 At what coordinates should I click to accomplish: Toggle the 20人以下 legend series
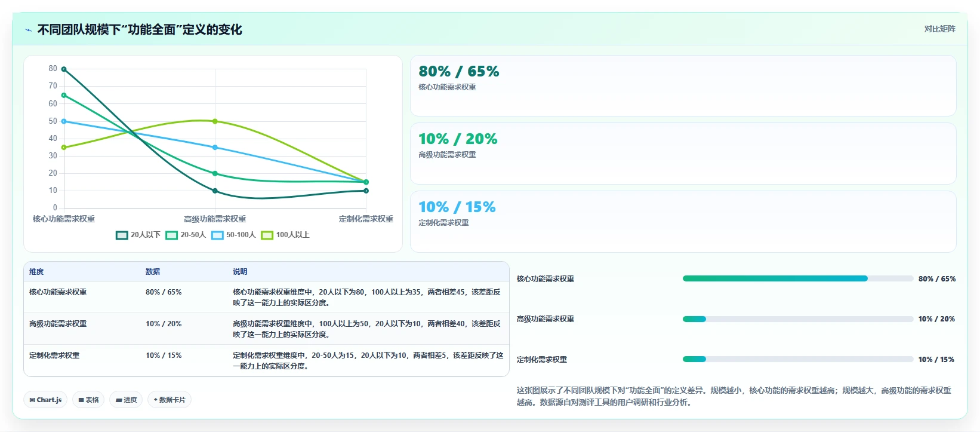tap(138, 235)
